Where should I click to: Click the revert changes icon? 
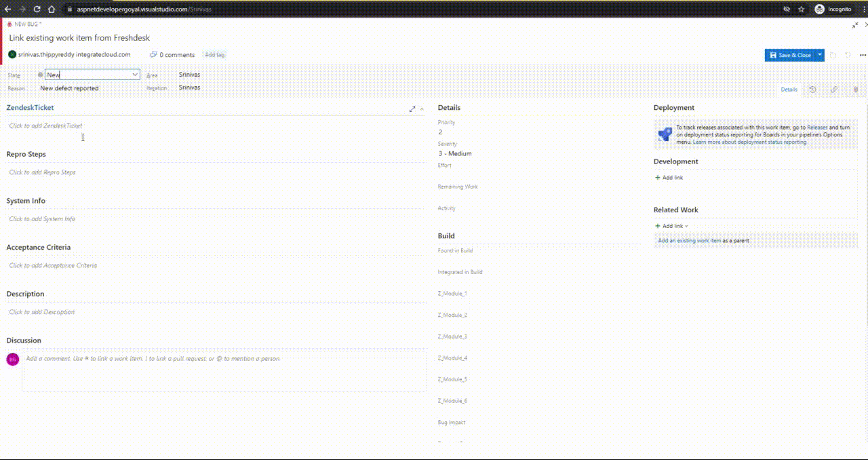(848, 55)
